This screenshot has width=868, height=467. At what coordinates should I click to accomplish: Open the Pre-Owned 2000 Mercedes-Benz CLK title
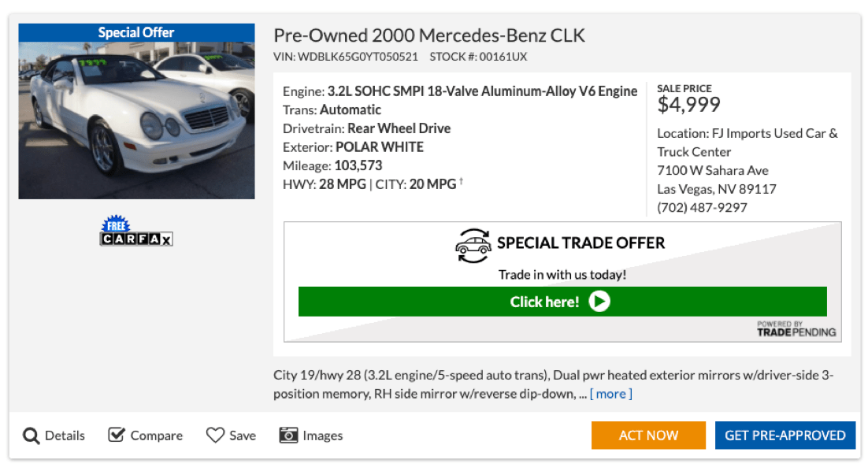pyautogui.click(x=429, y=35)
